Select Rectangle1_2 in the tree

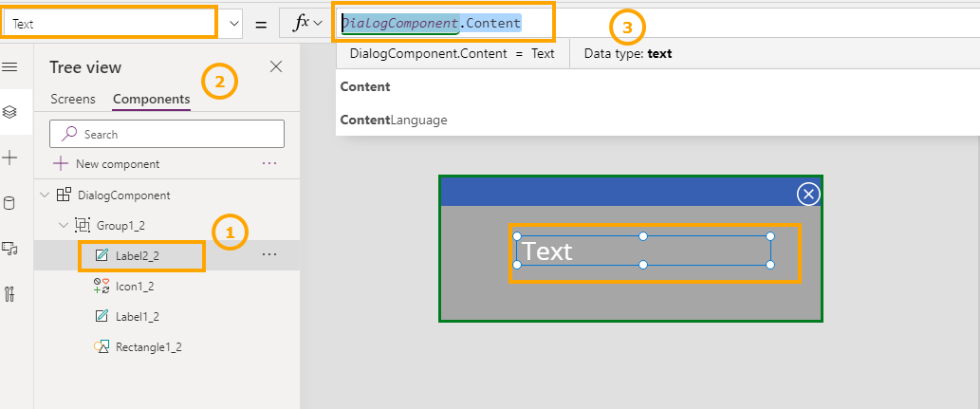click(x=148, y=347)
